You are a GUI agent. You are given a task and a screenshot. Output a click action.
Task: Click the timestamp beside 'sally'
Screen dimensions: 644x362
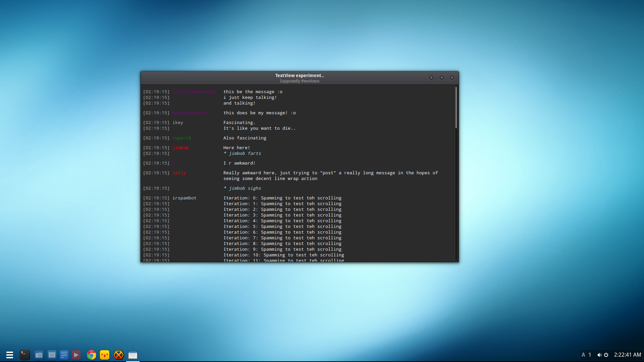156,173
